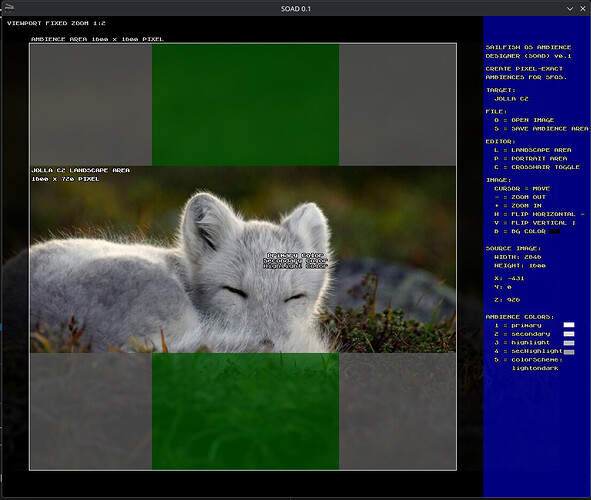Image resolution: width=591 pixels, height=500 pixels.
Task: Click 'JOLLA C2 LANDSCAPE AREA' overlay label
Action: pyautogui.click(x=81, y=170)
